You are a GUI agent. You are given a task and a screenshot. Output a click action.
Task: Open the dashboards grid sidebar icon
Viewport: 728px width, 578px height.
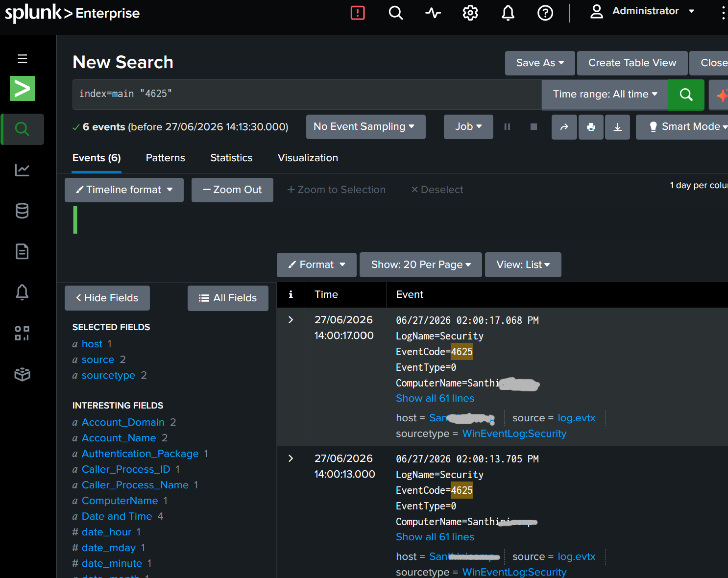(x=22, y=333)
